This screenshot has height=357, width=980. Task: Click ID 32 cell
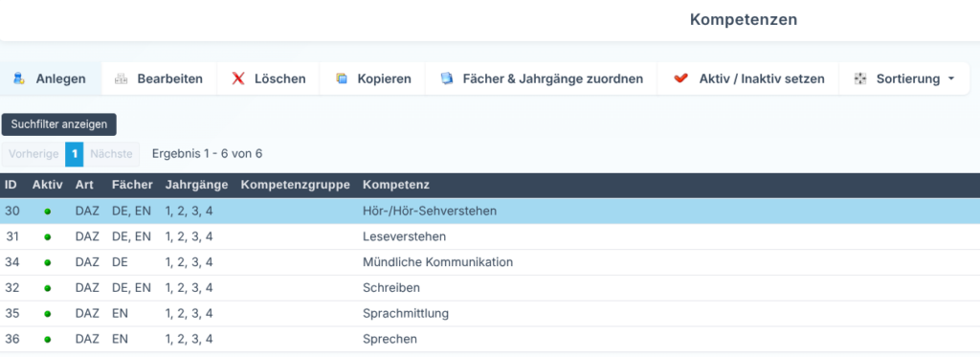pyautogui.click(x=12, y=288)
